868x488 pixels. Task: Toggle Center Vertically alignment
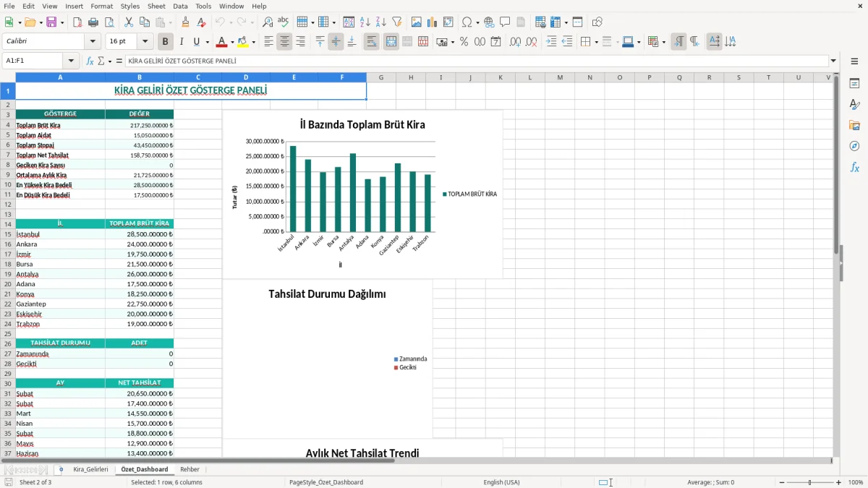[x=336, y=42]
